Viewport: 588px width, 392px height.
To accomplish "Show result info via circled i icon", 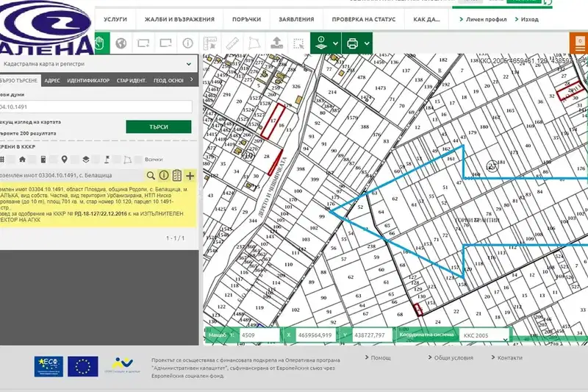I will 164,175.
